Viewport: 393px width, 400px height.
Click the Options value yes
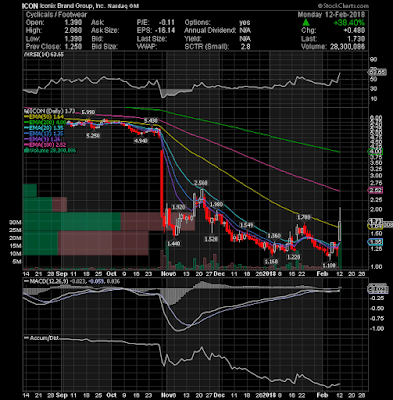245,23
